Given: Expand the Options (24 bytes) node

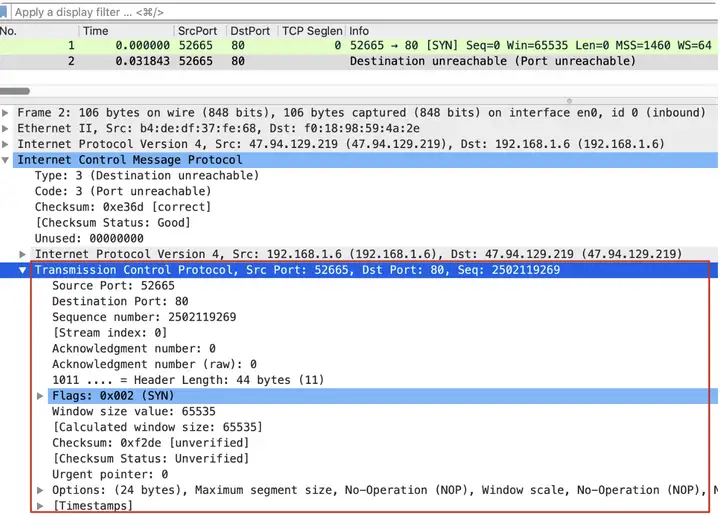Looking at the screenshot, I should point(40,490).
